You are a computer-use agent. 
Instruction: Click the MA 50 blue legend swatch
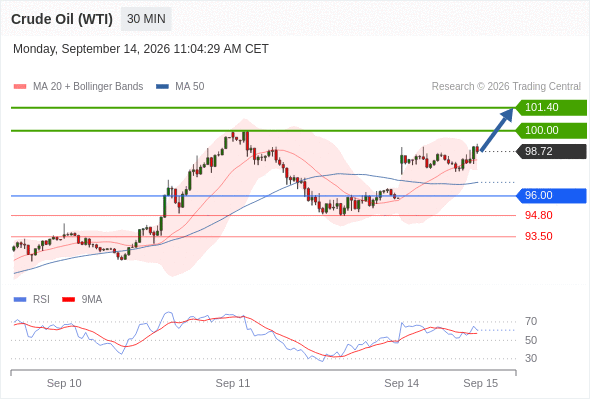pyautogui.click(x=162, y=87)
